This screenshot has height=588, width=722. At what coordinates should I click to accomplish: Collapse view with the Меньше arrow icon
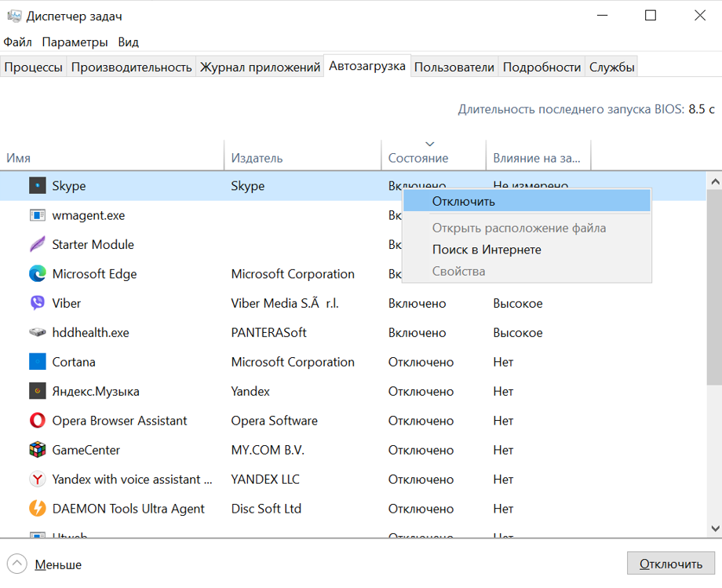tap(17, 564)
